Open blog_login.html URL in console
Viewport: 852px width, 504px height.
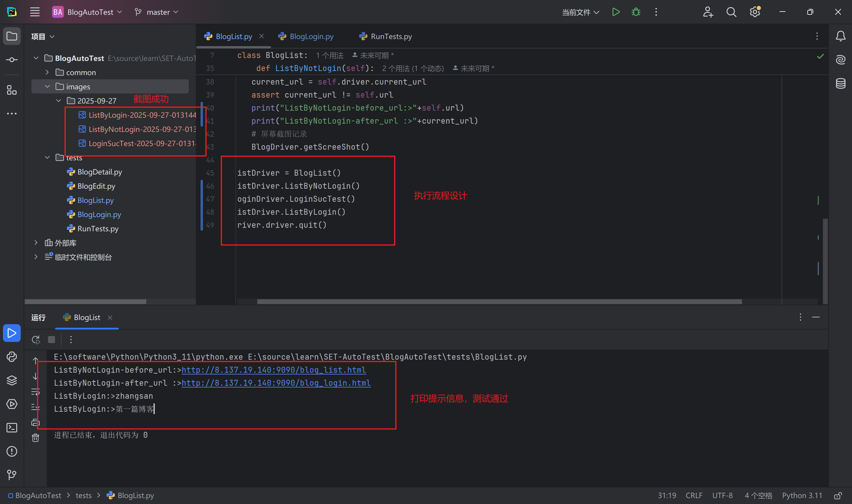(x=276, y=383)
